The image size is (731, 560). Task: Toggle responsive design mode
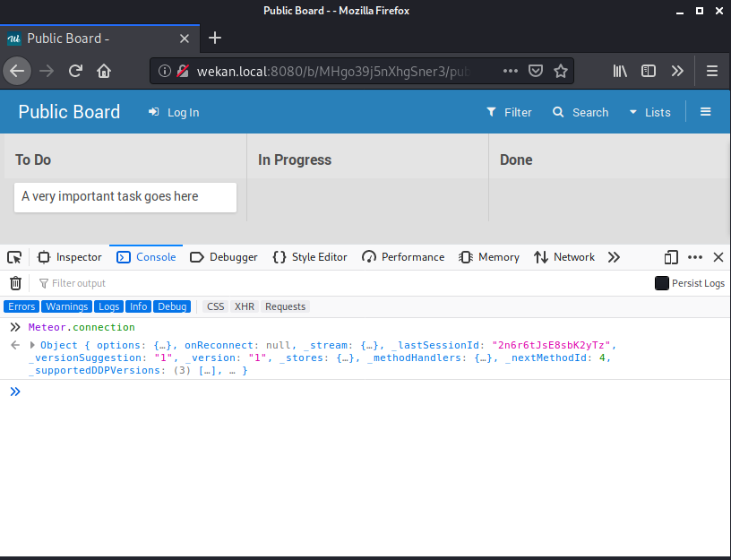pos(671,257)
